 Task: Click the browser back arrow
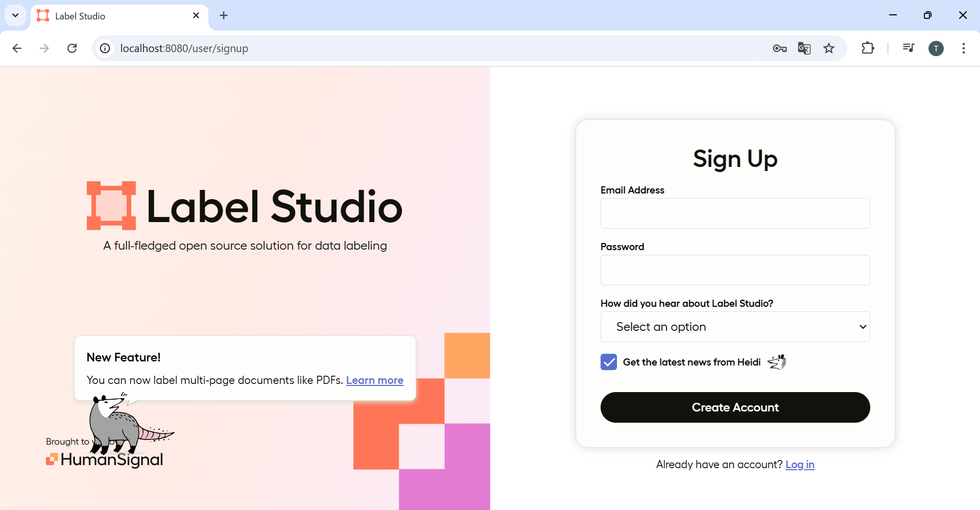click(x=17, y=48)
